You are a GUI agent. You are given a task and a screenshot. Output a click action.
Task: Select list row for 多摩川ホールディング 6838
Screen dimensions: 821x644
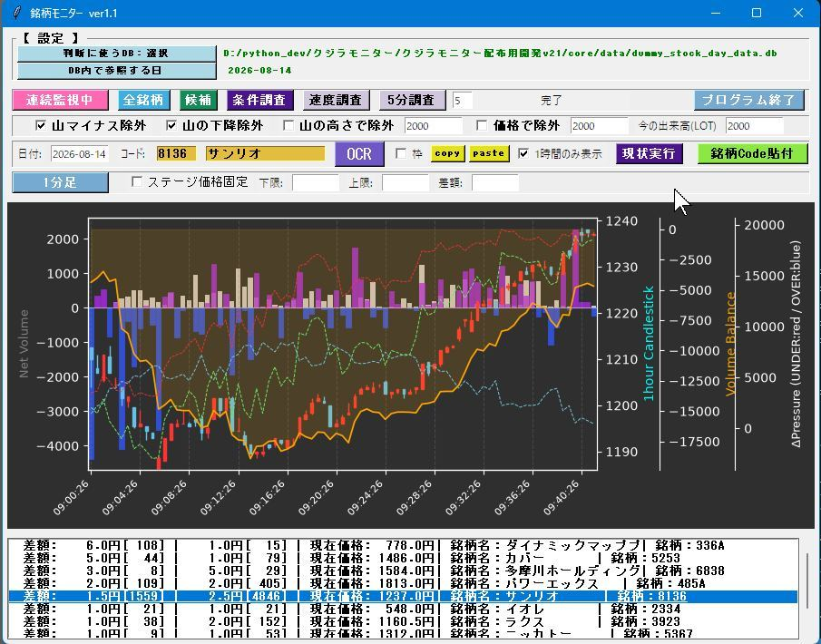(403, 571)
